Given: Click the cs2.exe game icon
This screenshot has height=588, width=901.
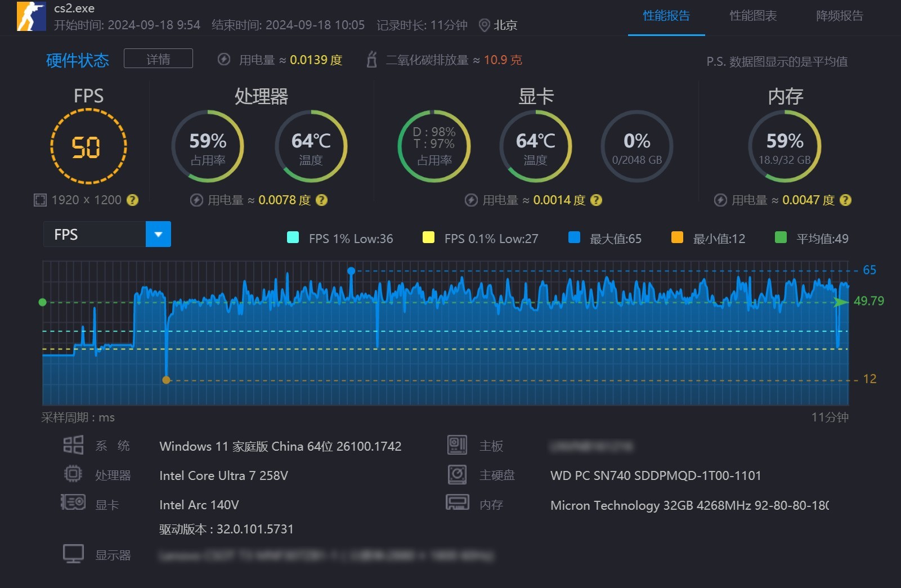Looking at the screenshot, I should pos(32,17).
